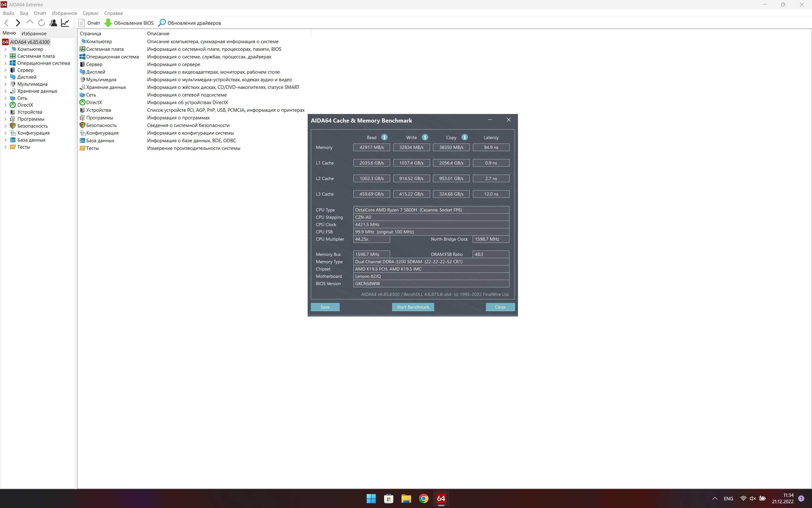Click Обновления BIOS toolbar button

[x=129, y=23]
